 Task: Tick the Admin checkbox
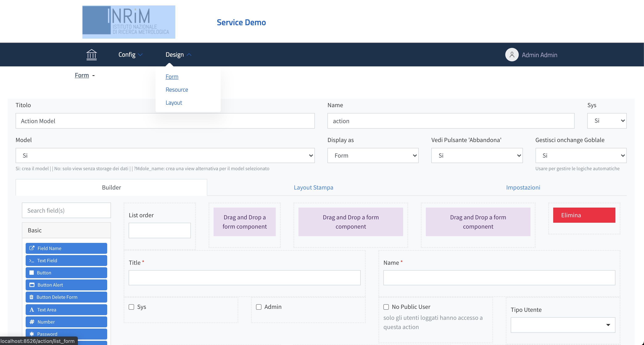(259, 307)
